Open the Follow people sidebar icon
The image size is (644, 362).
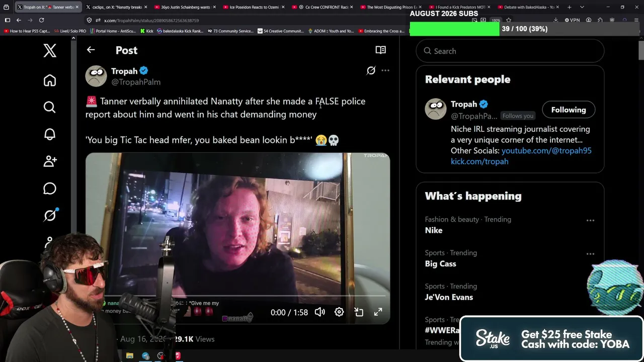50,161
